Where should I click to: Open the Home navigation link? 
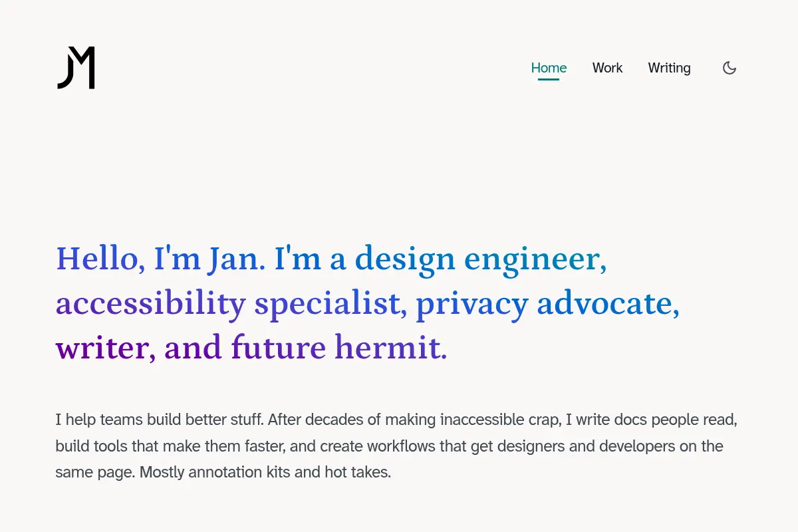tap(549, 68)
